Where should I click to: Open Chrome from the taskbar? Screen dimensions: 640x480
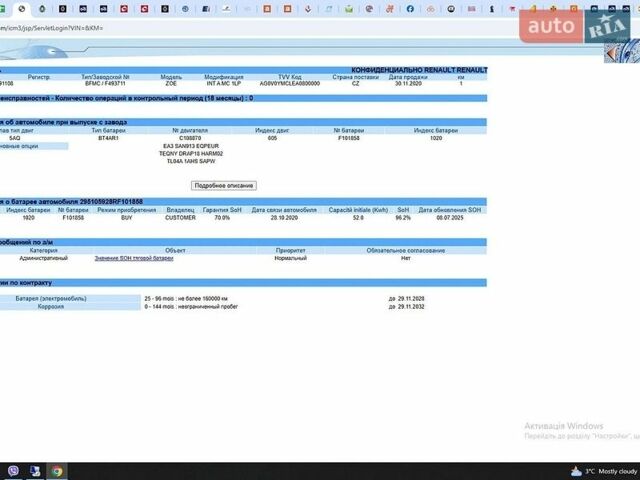(57, 471)
